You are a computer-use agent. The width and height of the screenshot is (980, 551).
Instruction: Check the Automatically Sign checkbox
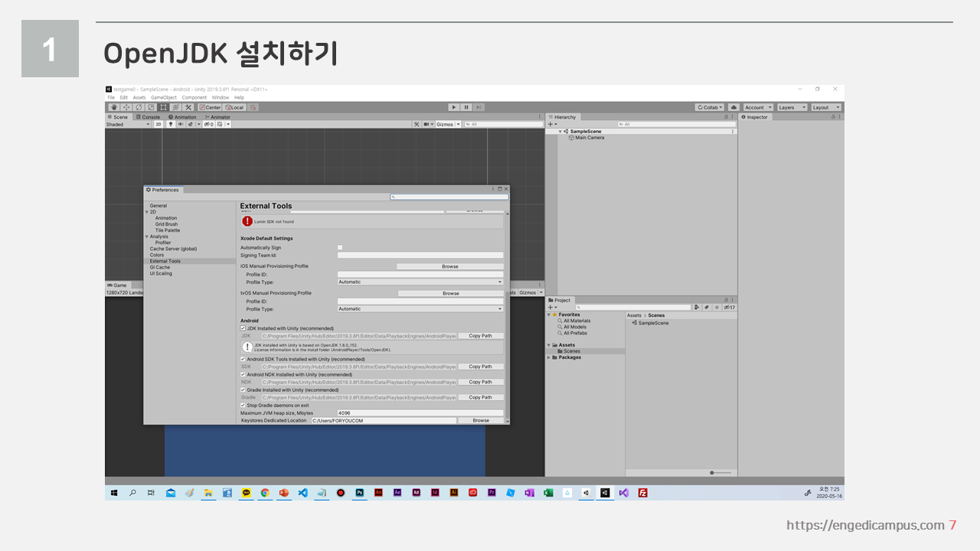point(340,247)
